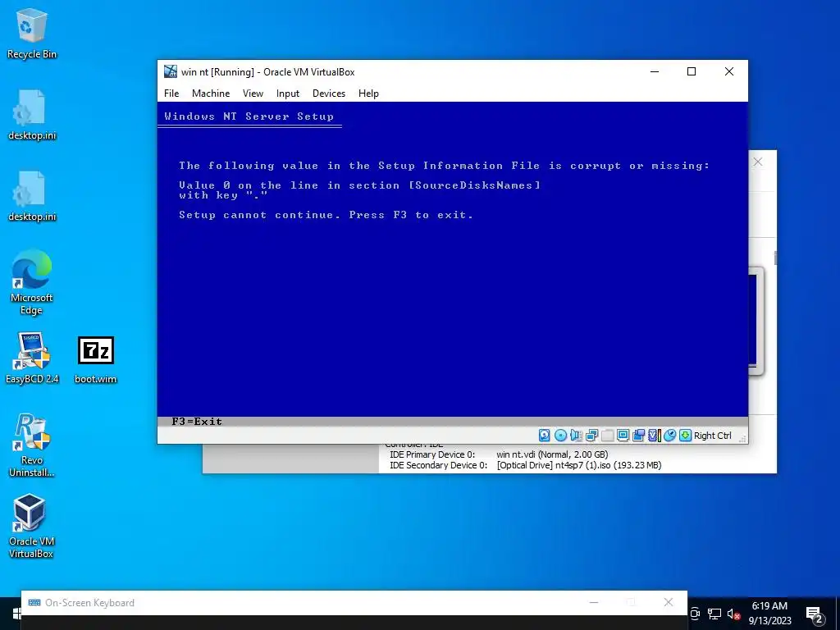Select the lower desktop.ini file icon
The width and height of the screenshot is (840, 630).
click(x=32, y=196)
